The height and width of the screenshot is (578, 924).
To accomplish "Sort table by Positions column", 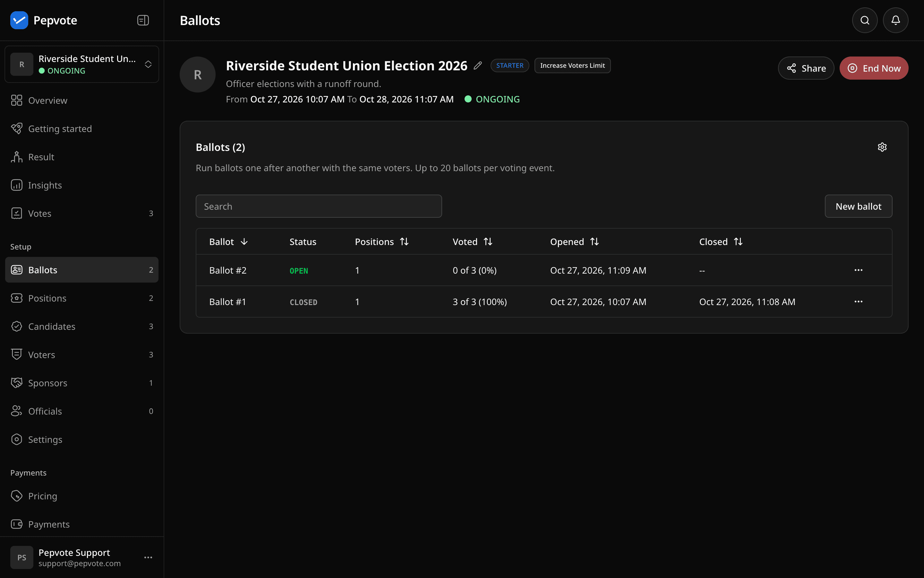I will coord(382,241).
